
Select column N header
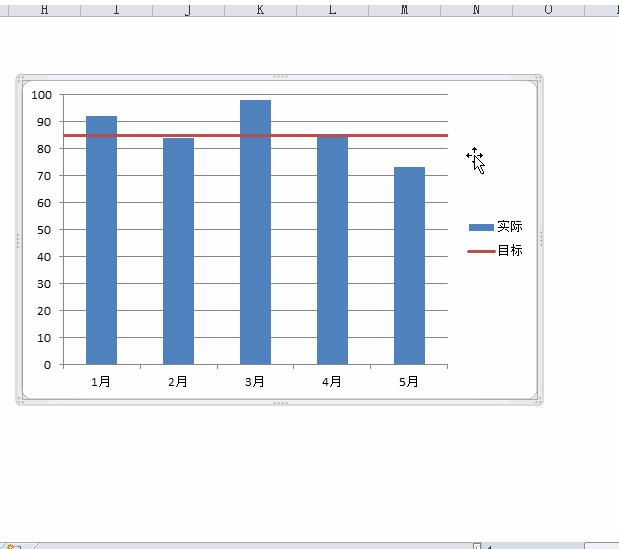pyautogui.click(x=476, y=9)
